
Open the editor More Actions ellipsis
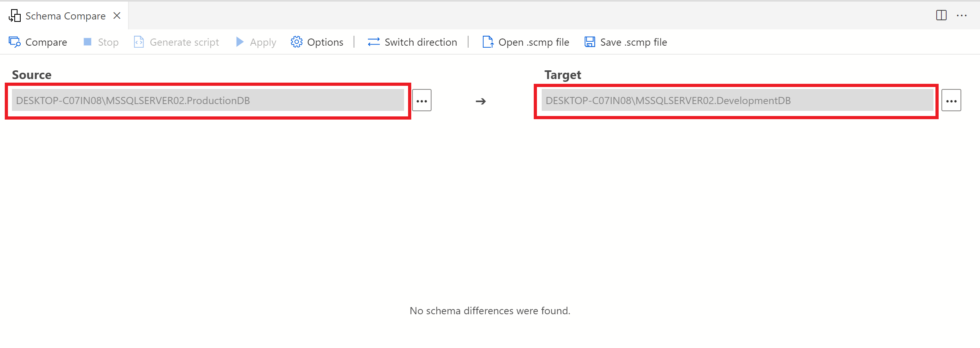tap(962, 15)
